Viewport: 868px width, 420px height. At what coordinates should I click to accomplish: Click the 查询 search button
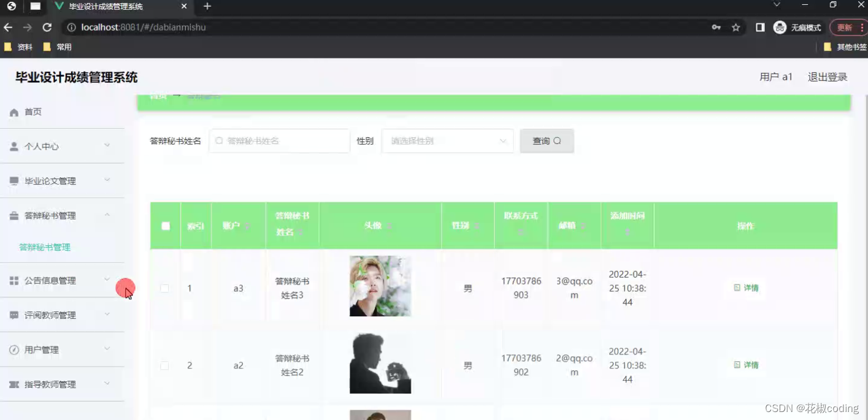click(545, 140)
